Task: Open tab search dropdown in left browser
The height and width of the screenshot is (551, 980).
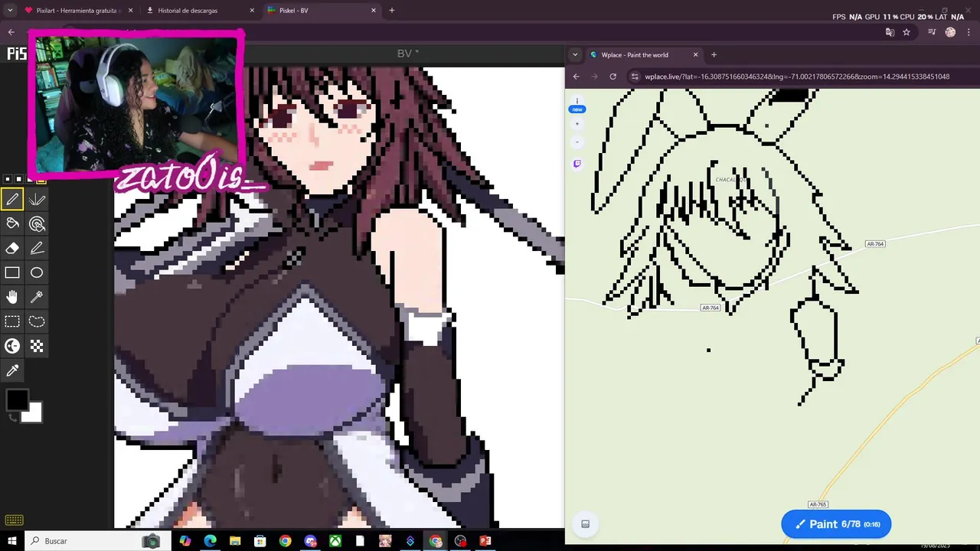Action: 10,11
